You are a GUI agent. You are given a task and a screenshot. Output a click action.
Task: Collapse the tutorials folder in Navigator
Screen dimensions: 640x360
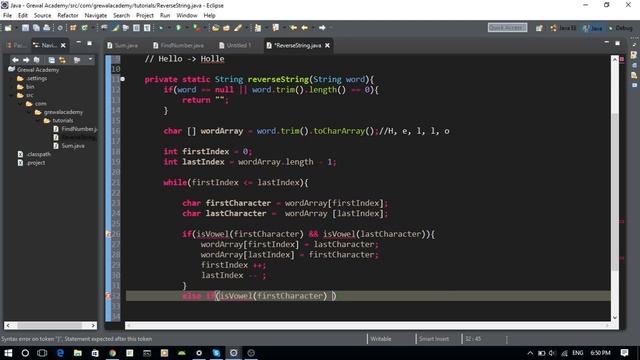pyautogui.click(x=38, y=120)
